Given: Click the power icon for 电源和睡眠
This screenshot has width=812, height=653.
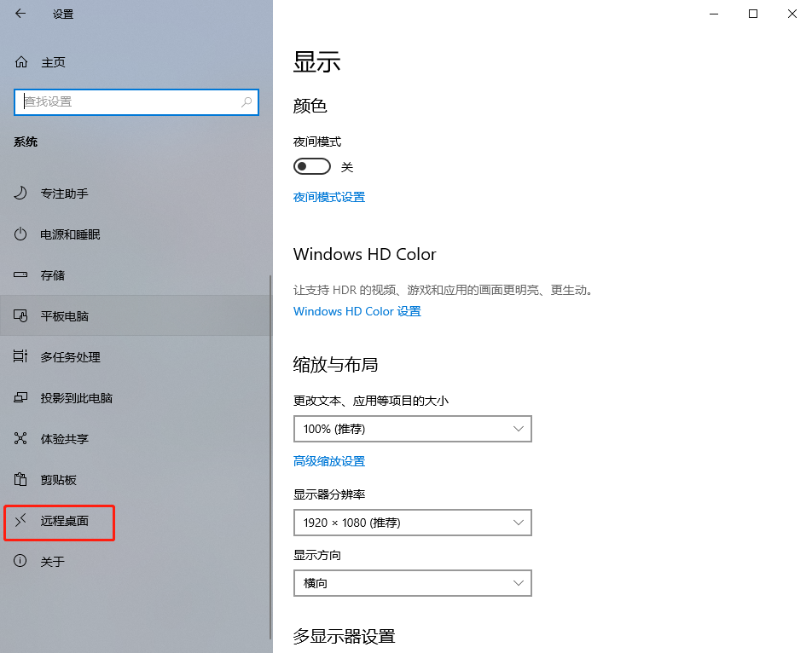Looking at the screenshot, I should click(x=20, y=234).
